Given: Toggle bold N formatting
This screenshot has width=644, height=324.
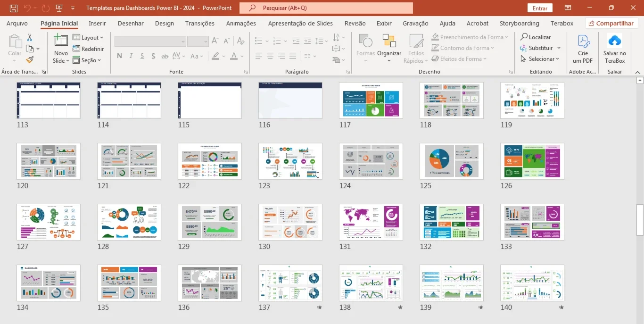Looking at the screenshot, I should [119, 56].
